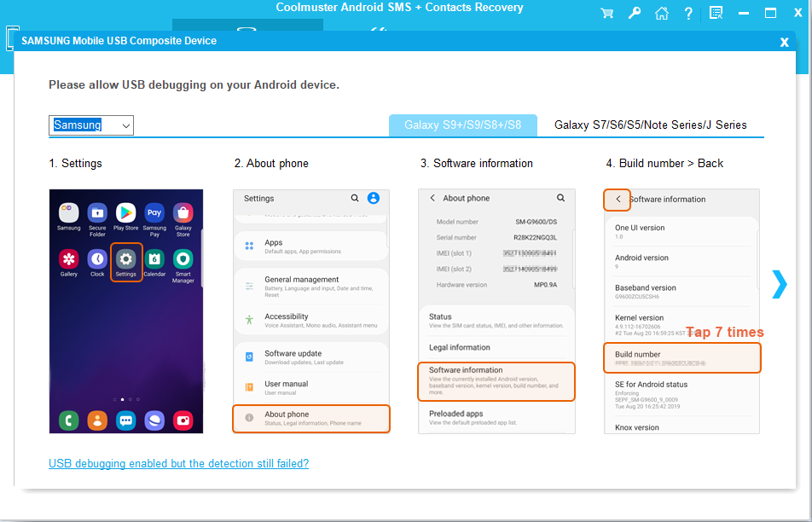Open the Samsung brand dropdown
The height and width of the screenshot is (522, 812).
(x=125, y=125)
